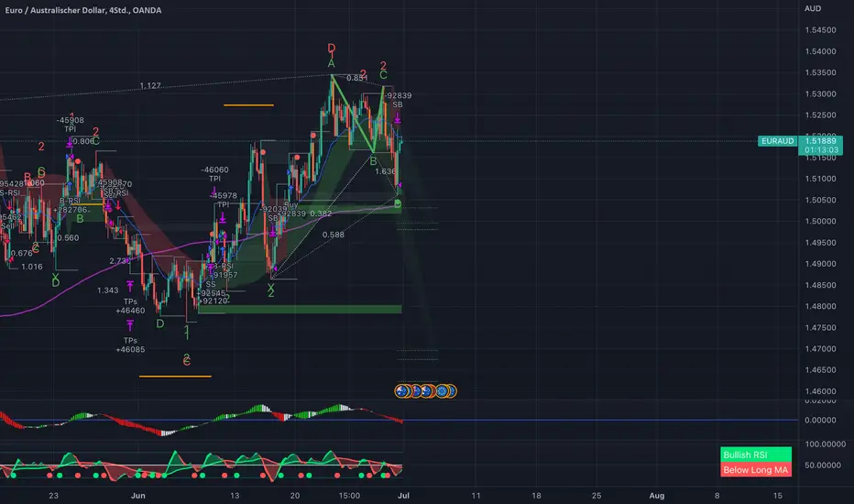Click the Aug date label on time axis

pos(656,495)
